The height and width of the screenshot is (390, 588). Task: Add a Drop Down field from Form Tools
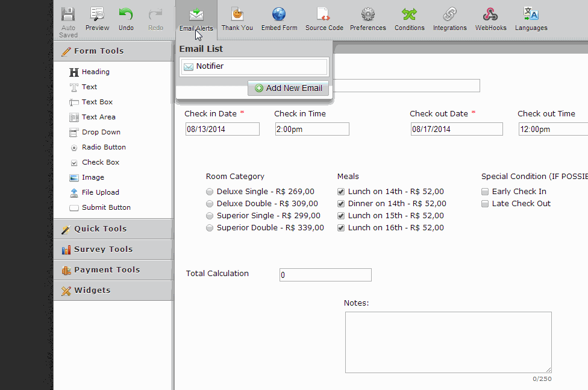101,132
